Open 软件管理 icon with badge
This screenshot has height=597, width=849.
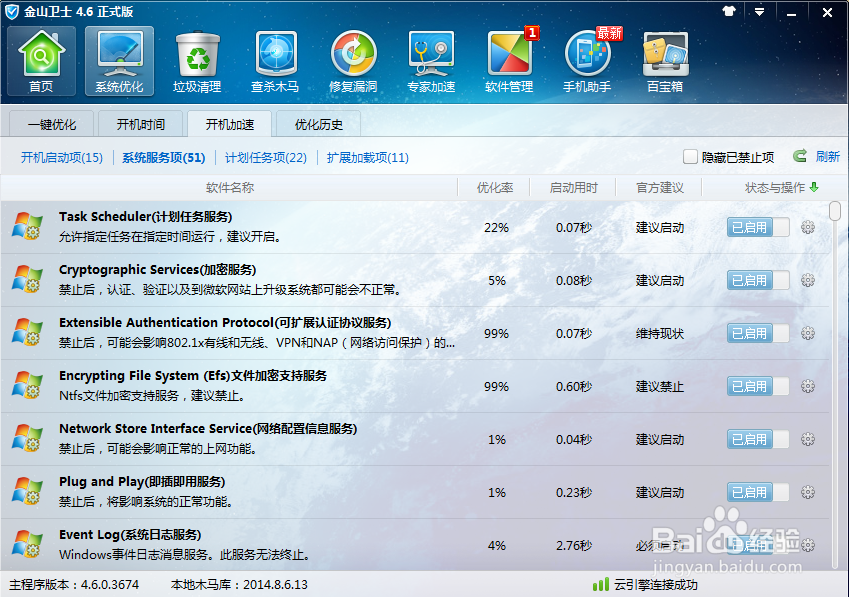pyautogui.click(x=509, y=61)
